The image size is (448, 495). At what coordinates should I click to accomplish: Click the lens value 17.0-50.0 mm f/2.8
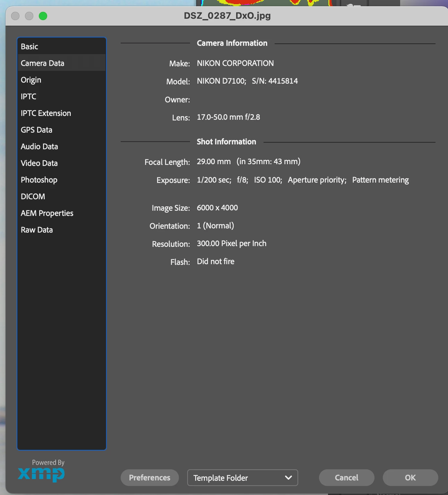[x=228, y=117]
